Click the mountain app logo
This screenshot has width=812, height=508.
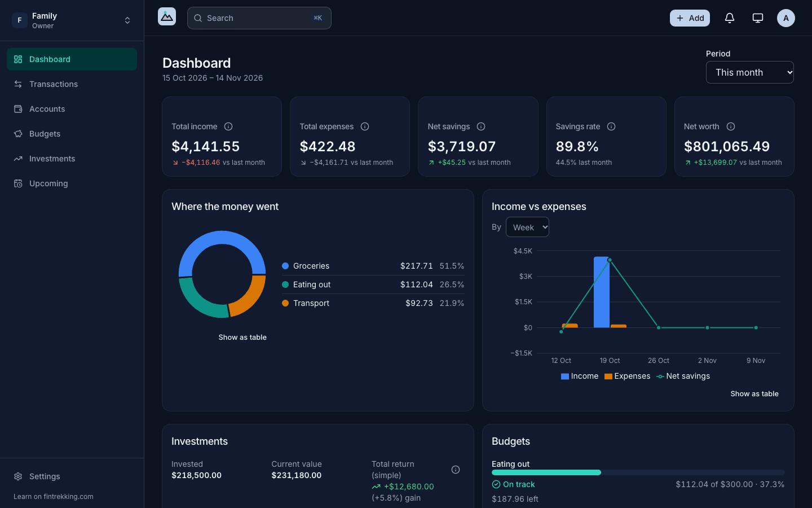click(167, 17)
